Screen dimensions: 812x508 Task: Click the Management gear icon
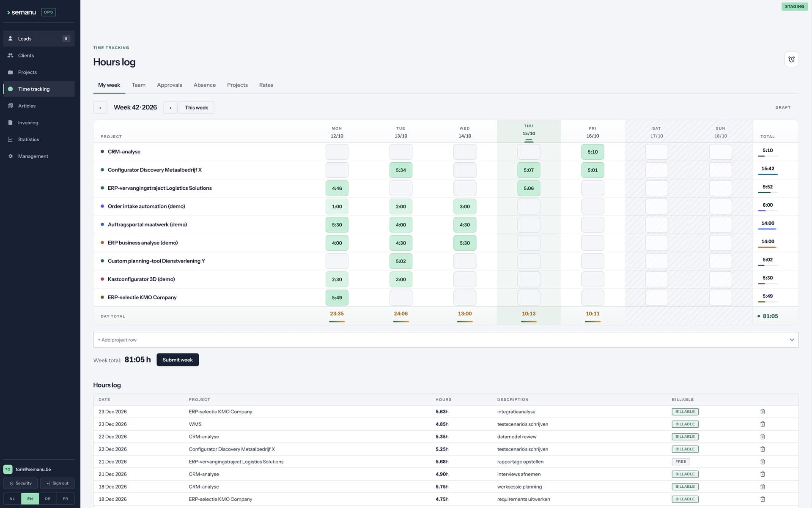coord(11,156)
